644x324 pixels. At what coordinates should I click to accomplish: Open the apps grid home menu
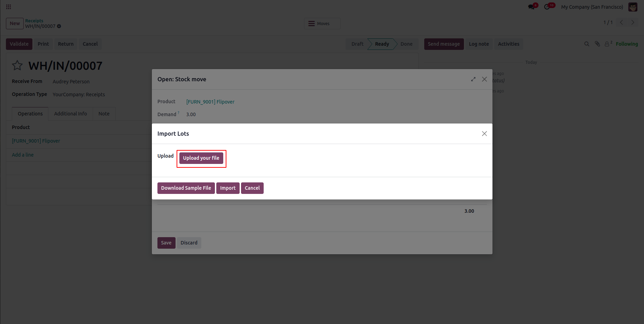click(x=9, y=7)
